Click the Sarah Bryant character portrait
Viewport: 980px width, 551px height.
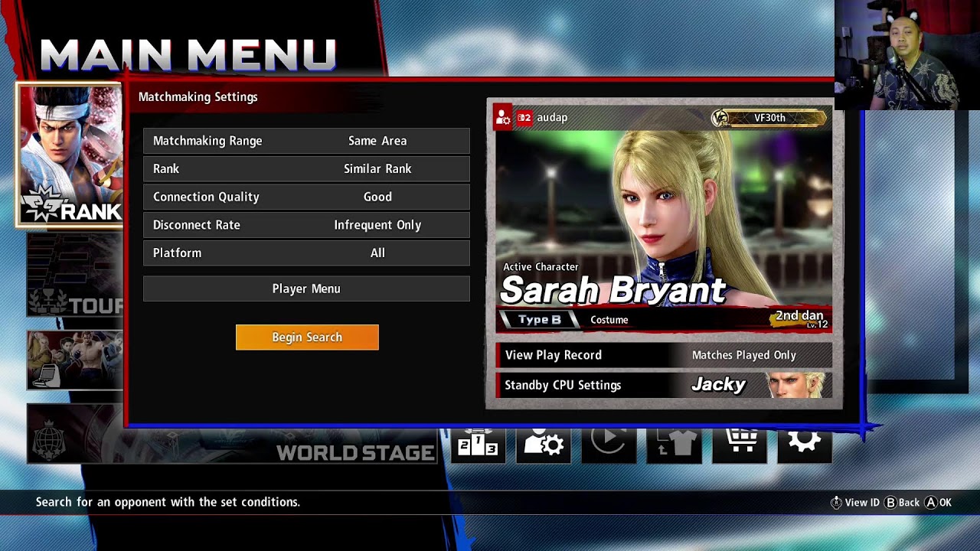click(664, 218)
